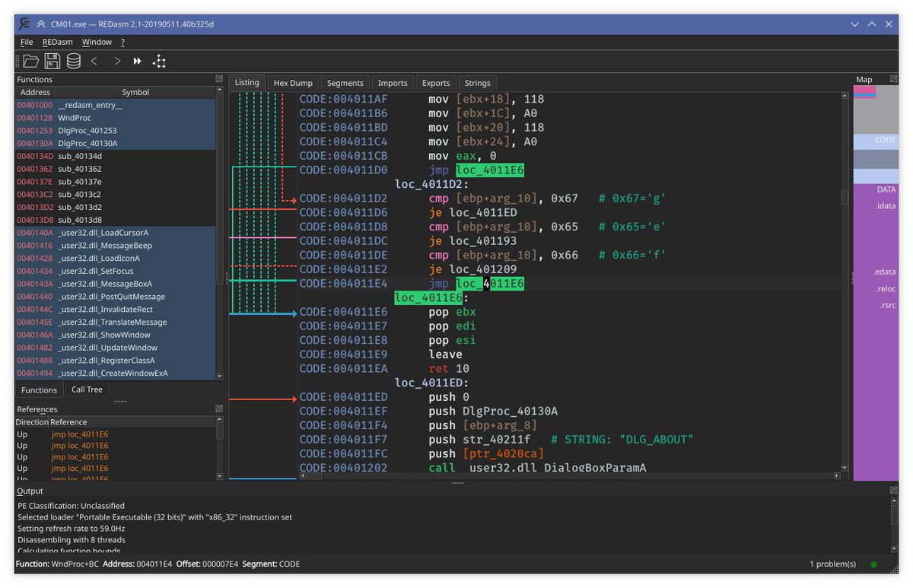Click ptr_4020ca operand in listing
This screenshot has height=588, width=913.
point(503,454)
